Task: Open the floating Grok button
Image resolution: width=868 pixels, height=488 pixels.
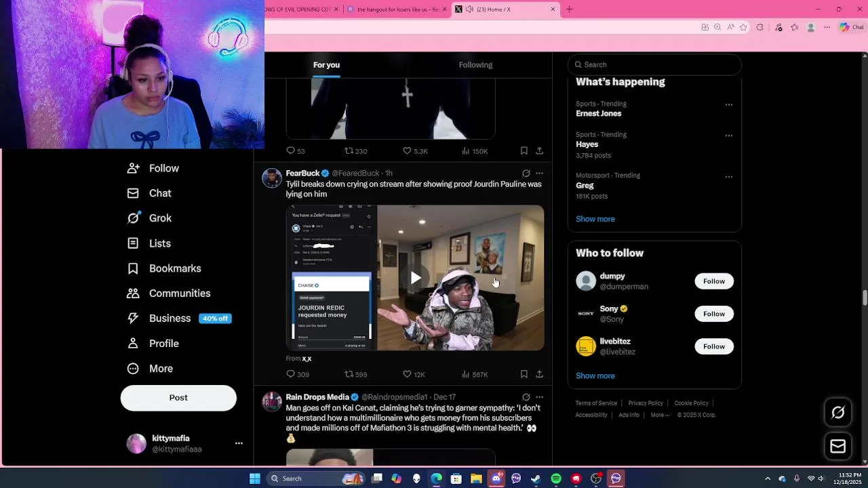Action: [838, 413]
